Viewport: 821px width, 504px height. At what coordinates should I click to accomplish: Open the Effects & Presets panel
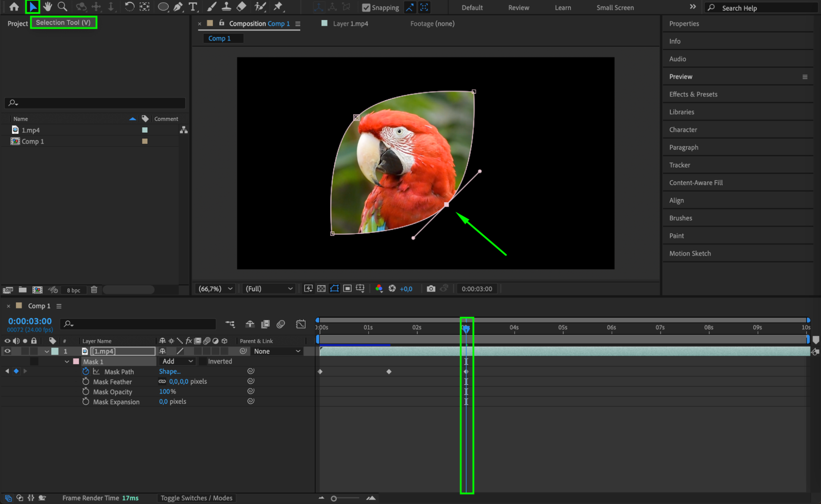[x=693, y=94]
